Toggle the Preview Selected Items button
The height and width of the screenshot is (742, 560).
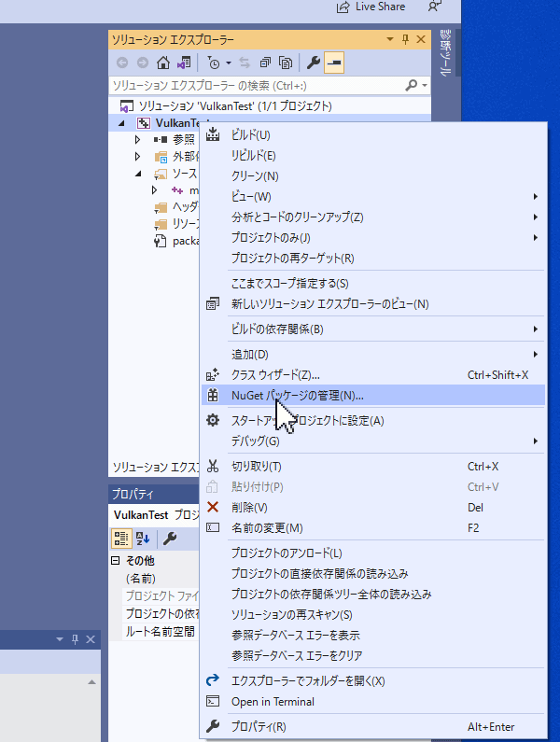coord(334,63)
